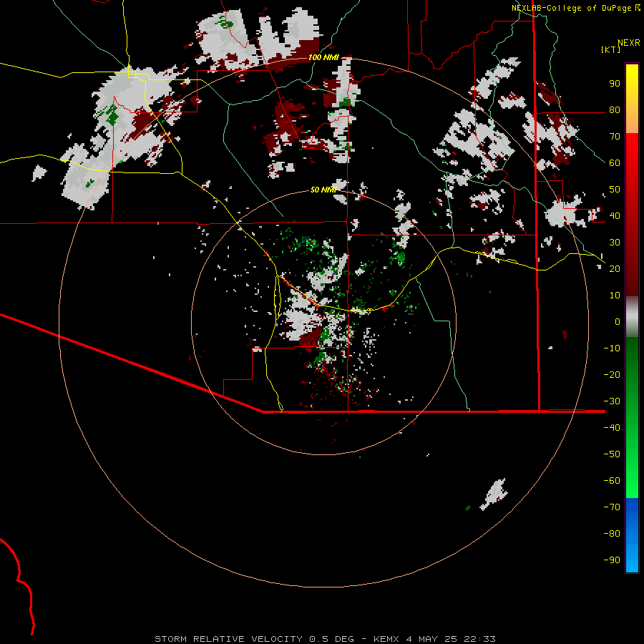644x644 pixels.
Task: Click the -70 value on velocity scale
Action: point(612,507)
